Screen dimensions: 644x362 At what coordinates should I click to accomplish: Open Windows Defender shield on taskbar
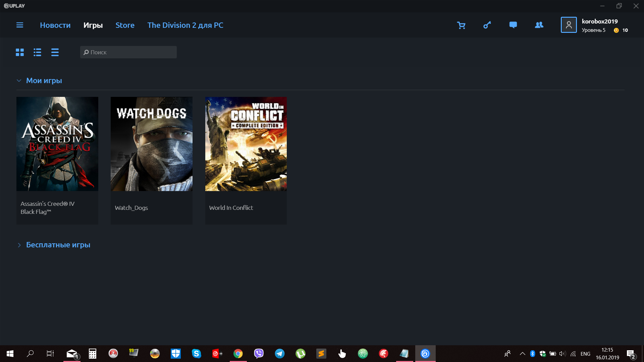pos(176,354)
